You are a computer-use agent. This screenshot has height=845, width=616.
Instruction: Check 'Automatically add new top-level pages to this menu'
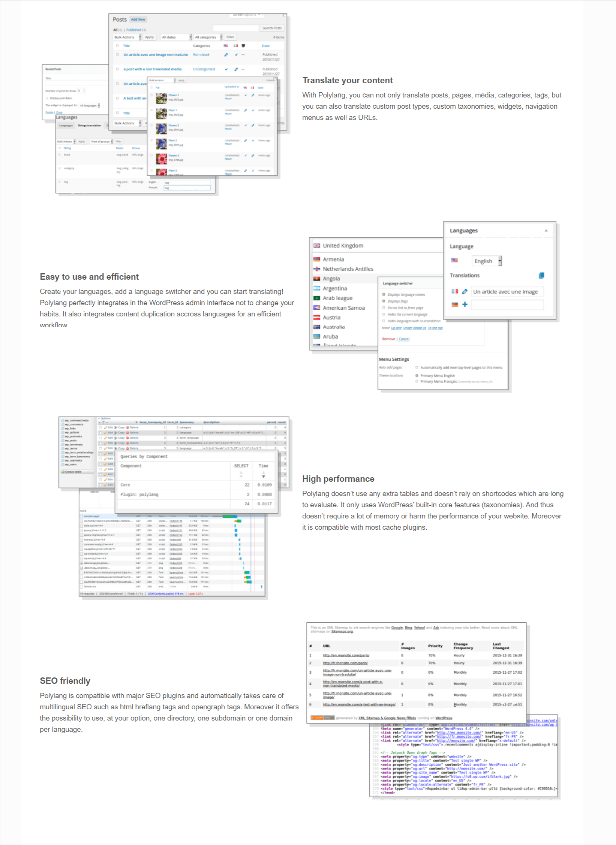tap(417, 367)
